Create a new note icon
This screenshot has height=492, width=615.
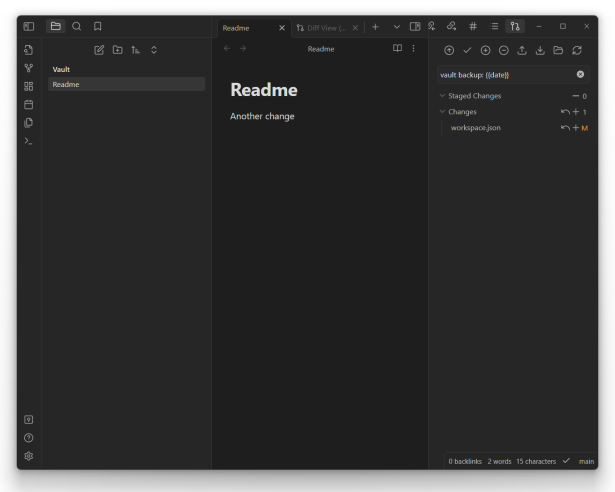[x=99, y=50]
